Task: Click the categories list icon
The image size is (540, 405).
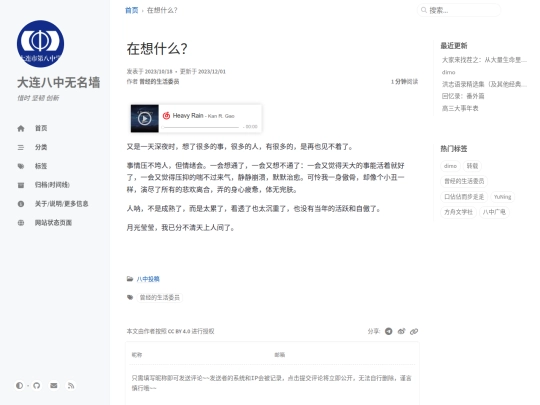Action: (21, 147)
